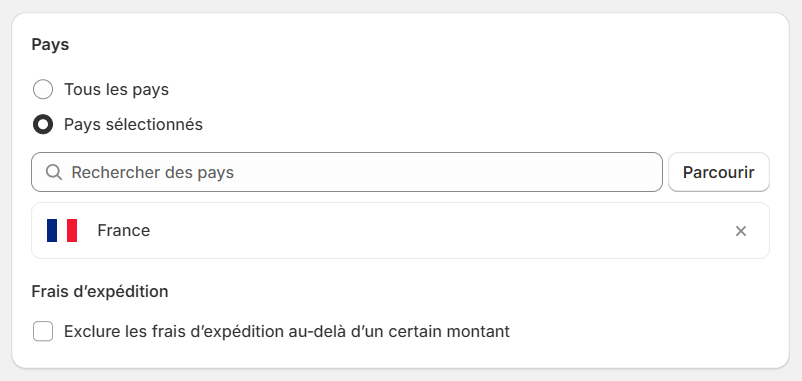Click the "Rechercher des pays" search field
The image size is (802, 381).
point(347,172)
